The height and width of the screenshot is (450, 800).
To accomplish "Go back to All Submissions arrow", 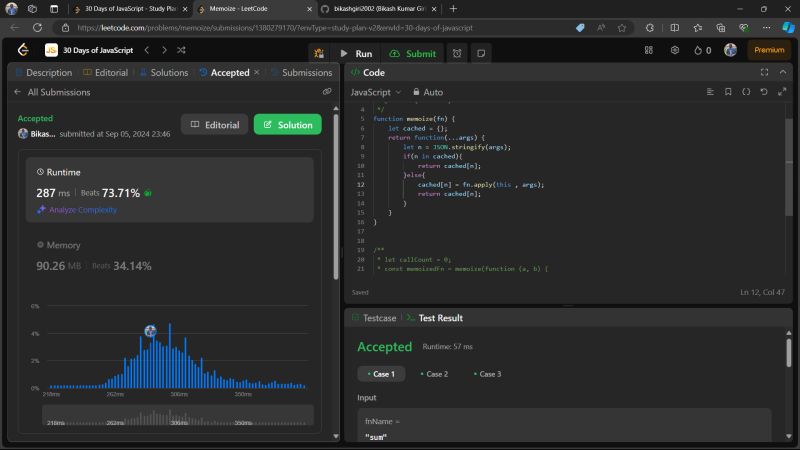I will pos(17,92).
